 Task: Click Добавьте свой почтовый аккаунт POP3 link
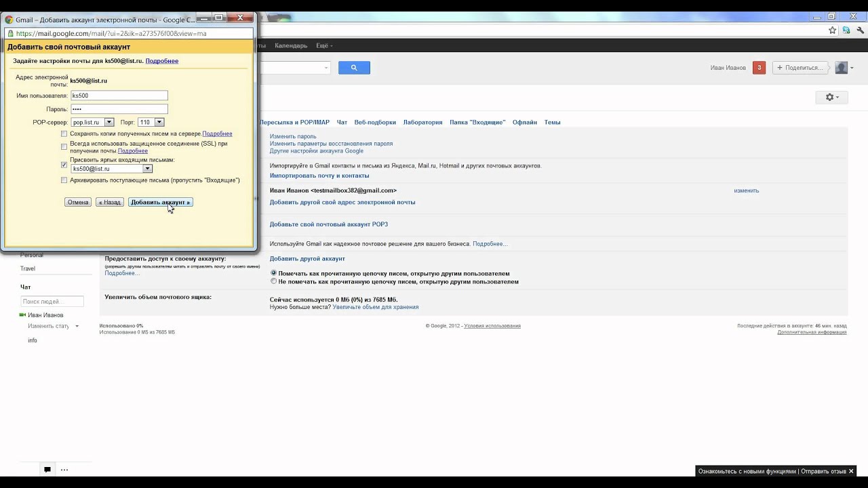pos(329,224)
